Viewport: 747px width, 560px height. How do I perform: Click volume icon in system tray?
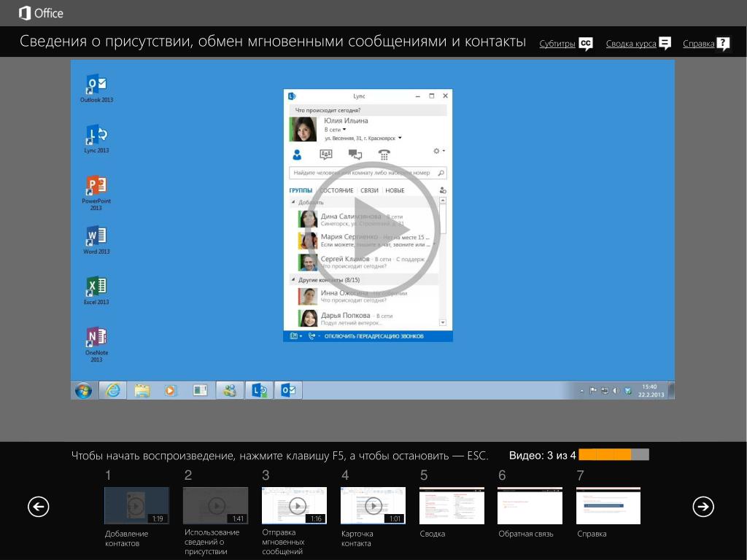(x=616, y=391)
